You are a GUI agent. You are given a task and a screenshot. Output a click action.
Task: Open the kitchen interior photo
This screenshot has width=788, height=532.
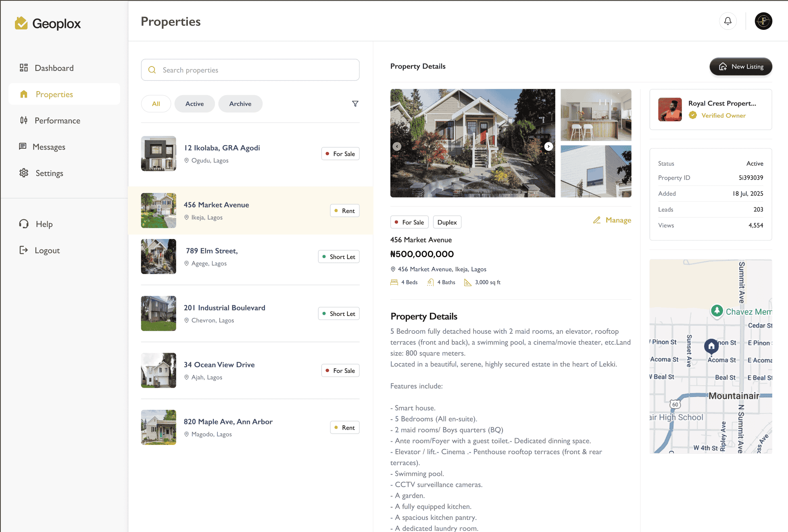596,115
